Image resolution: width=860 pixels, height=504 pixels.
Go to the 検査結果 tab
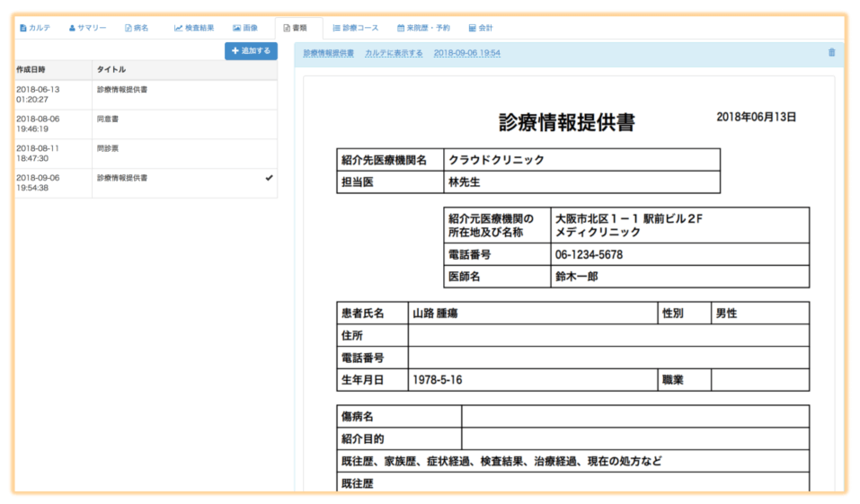(x=194, y=28)
